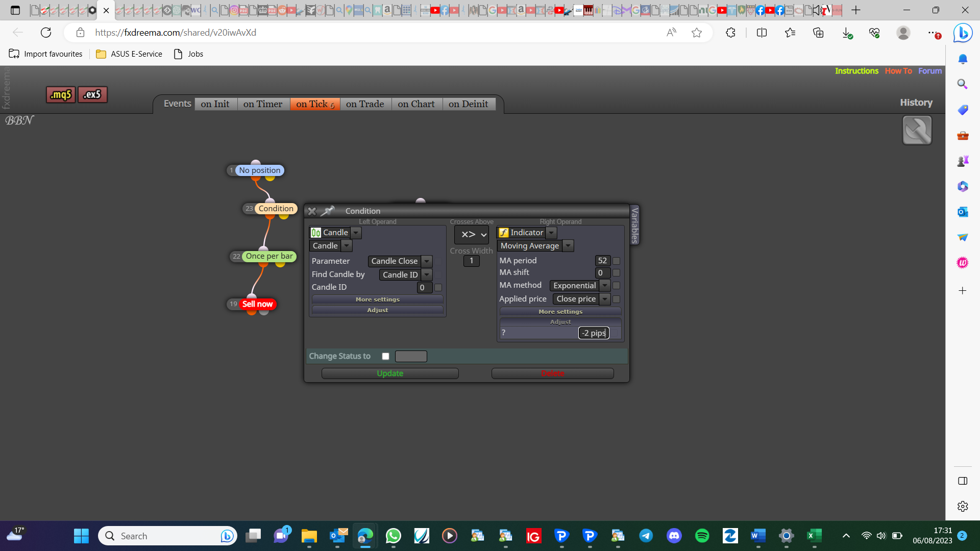
Task: Switch to the on Trade events tab
Action: tap(365, 104)
